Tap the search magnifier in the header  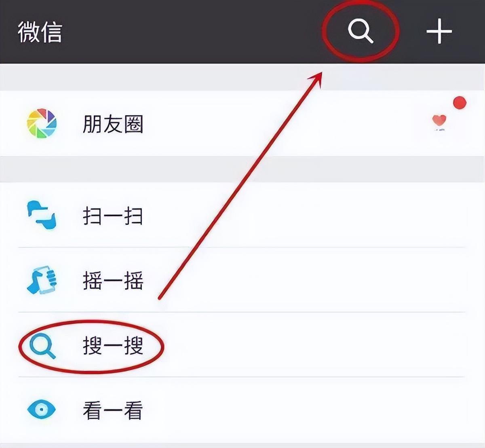361,31
